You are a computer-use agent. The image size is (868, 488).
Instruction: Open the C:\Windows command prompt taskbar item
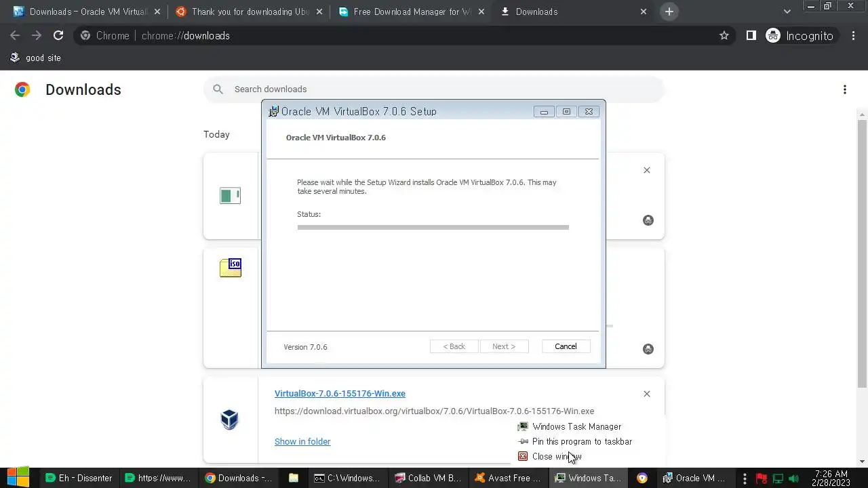[x=347, y=478]
